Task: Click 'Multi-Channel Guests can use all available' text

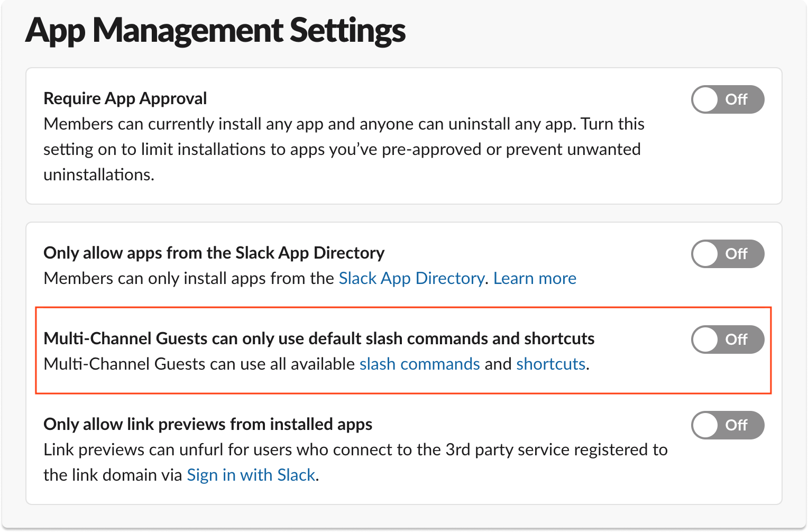Action: click(199, 364)
